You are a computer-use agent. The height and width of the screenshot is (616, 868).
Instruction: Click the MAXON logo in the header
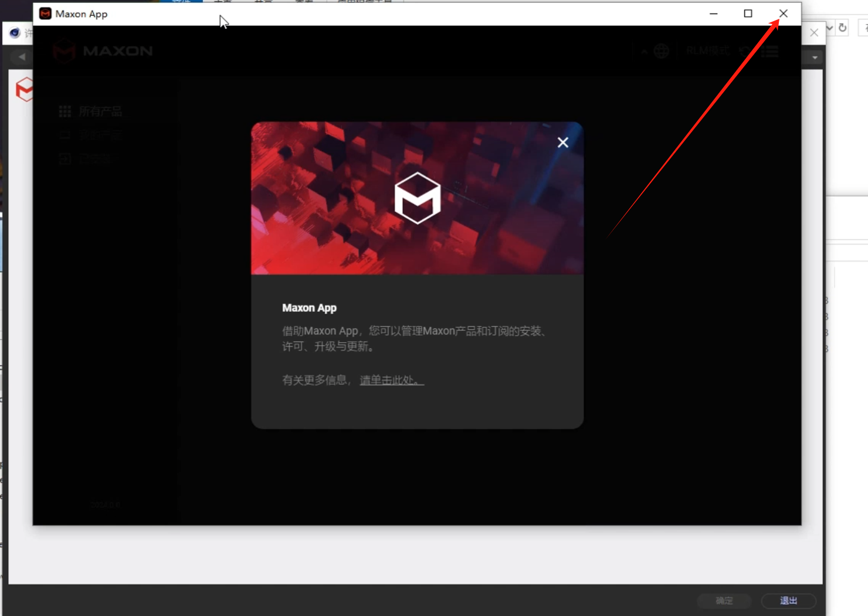click(103, 51)
